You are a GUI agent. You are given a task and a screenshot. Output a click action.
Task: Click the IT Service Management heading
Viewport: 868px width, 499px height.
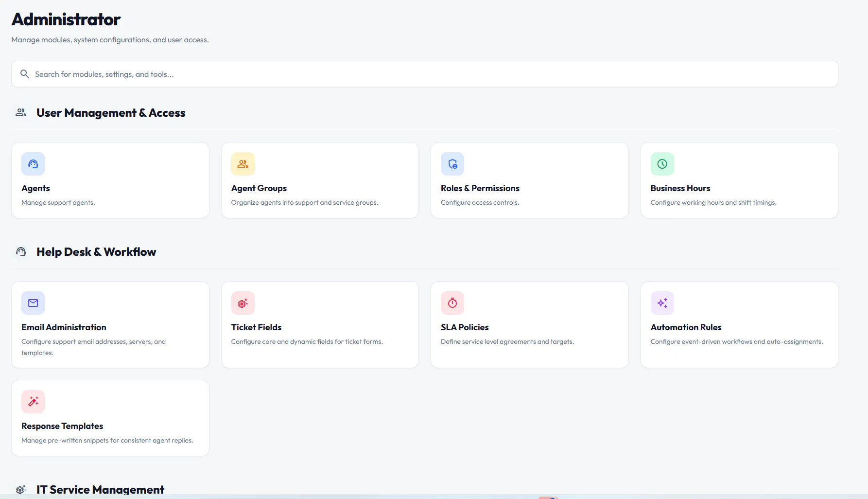pos(100,489)
